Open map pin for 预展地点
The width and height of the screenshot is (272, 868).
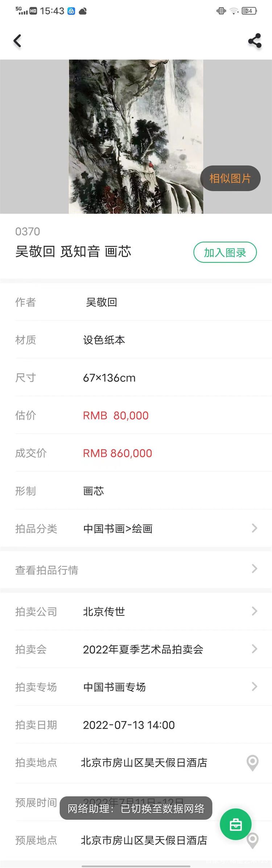tap(252, 840)
